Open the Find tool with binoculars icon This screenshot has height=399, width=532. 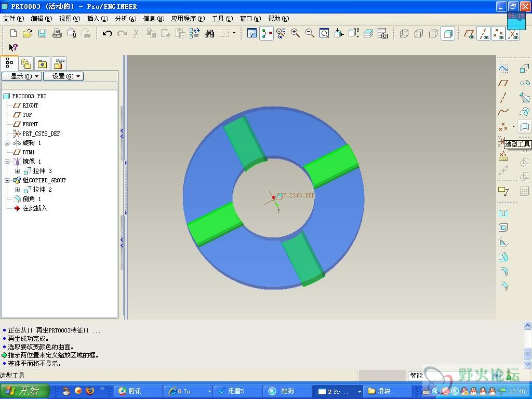(209, 33)
